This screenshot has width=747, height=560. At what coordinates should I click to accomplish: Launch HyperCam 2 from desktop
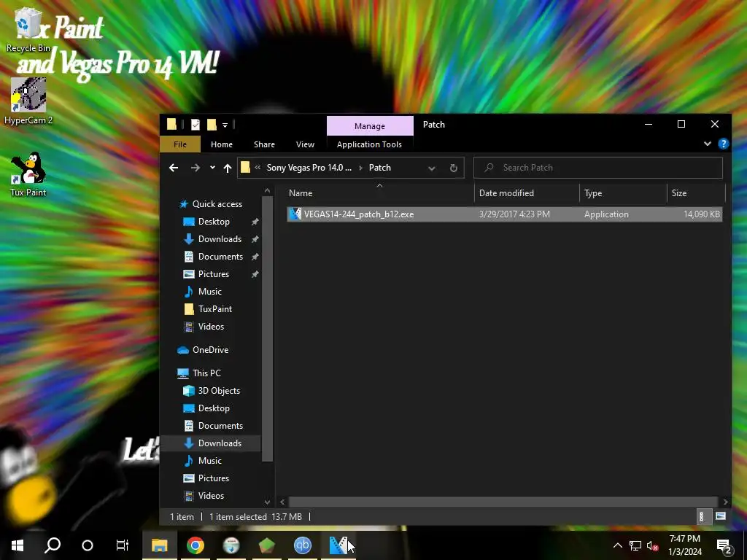point(28,101)
